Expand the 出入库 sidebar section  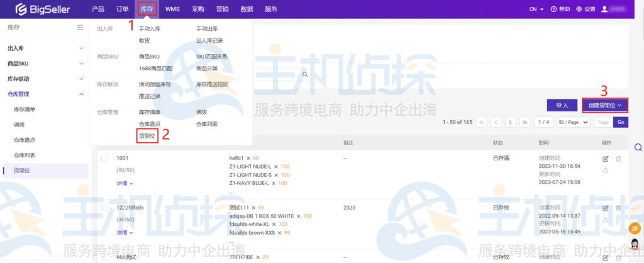click(x=81, y=48)
